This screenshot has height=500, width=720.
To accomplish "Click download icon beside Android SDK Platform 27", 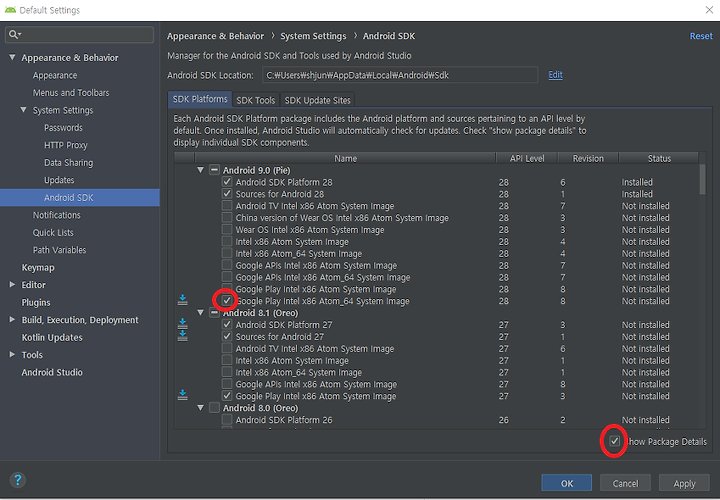I will [x=182, y=324].
